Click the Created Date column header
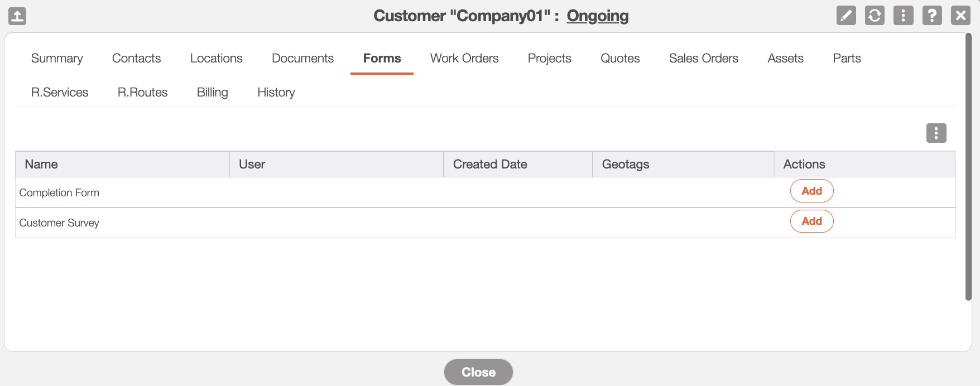 (489, 165)
